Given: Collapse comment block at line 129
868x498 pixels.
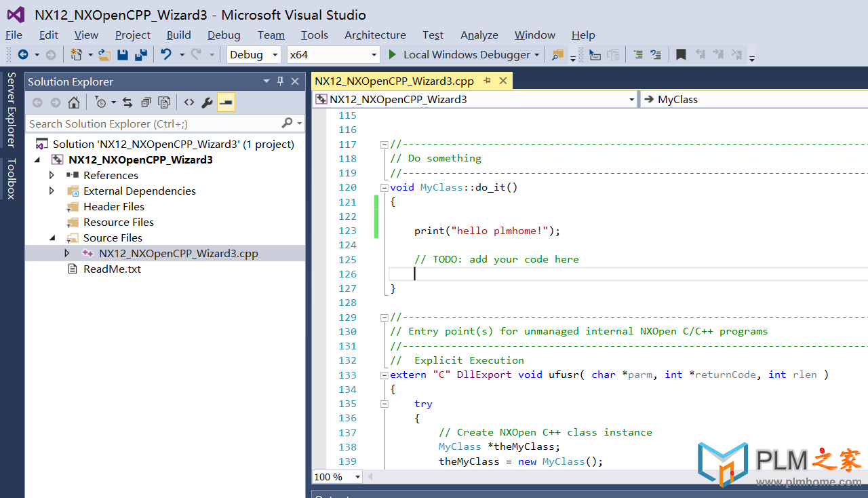Looking at the screenshot, I should coord(384,317).
